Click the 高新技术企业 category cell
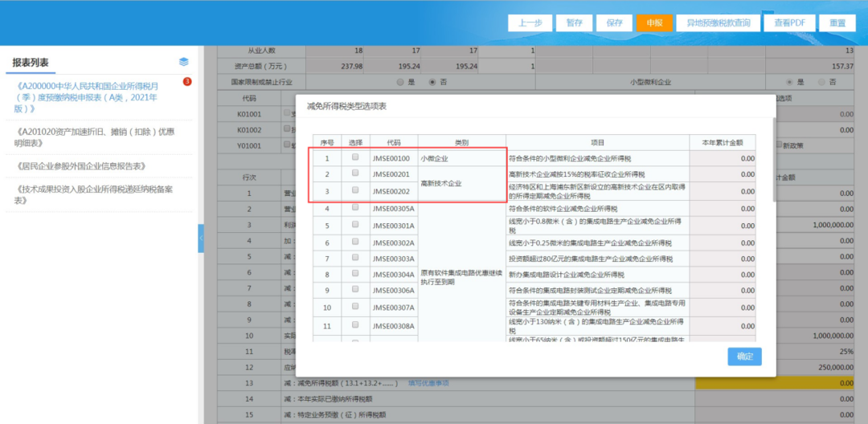Screen dimensions: 868x424 point(461,183)
